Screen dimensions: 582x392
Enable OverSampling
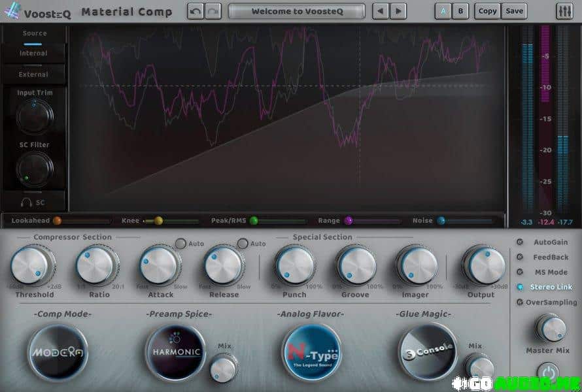(520, 302)
